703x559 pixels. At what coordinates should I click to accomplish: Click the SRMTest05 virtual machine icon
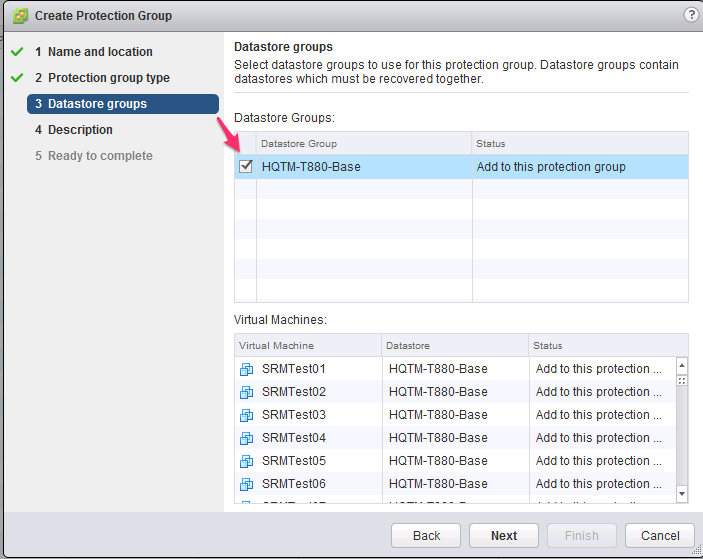click(247, 461)
